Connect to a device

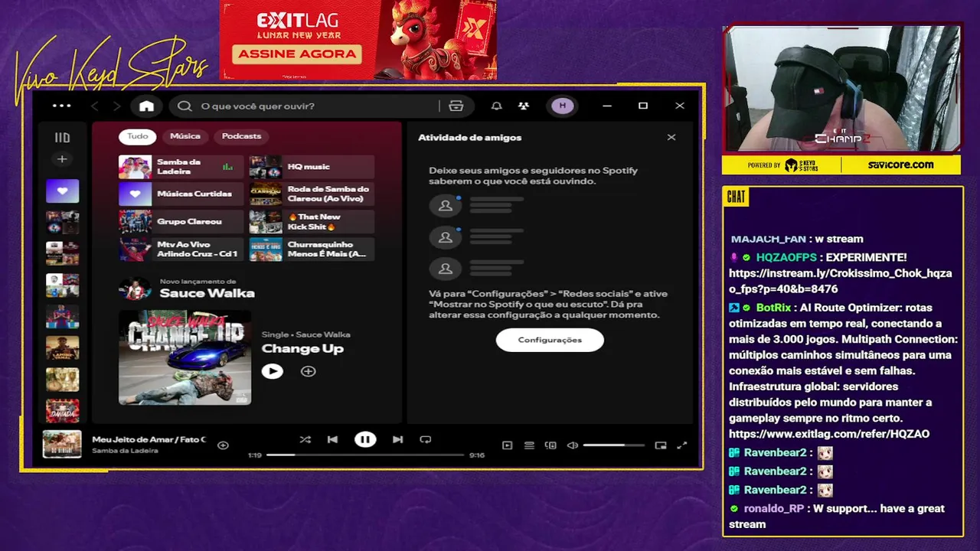[x=550, y=445]
